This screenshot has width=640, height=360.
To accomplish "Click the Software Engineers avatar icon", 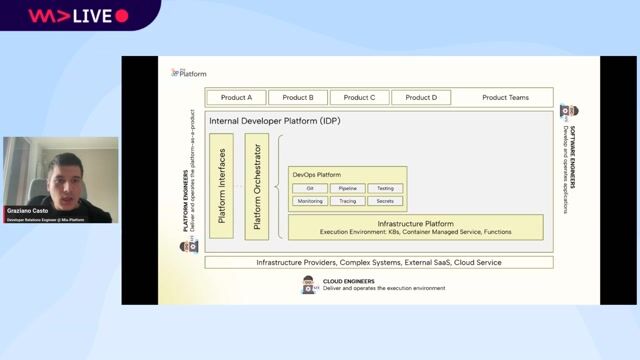I will (569, 111).
